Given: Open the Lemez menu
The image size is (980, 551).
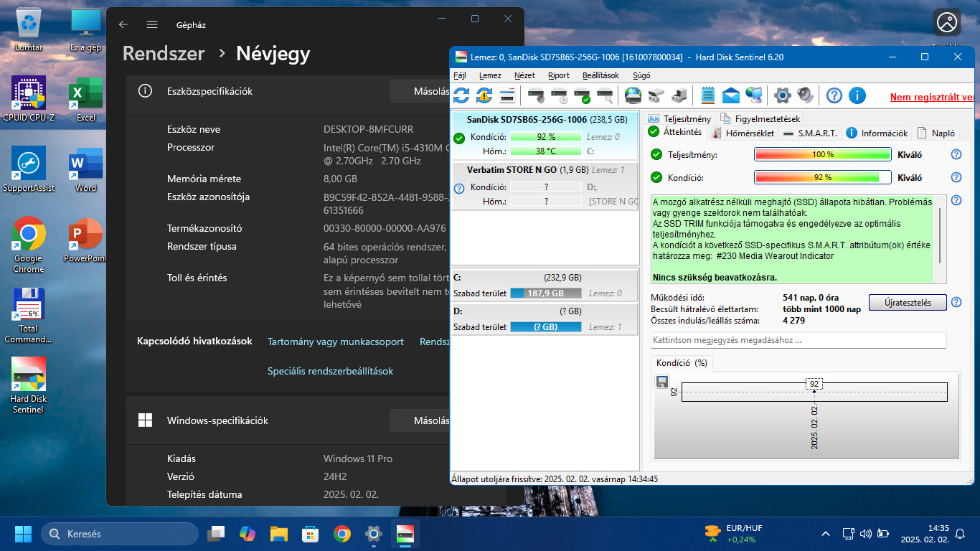Looking at the screenshot, I should click(491, 75).
